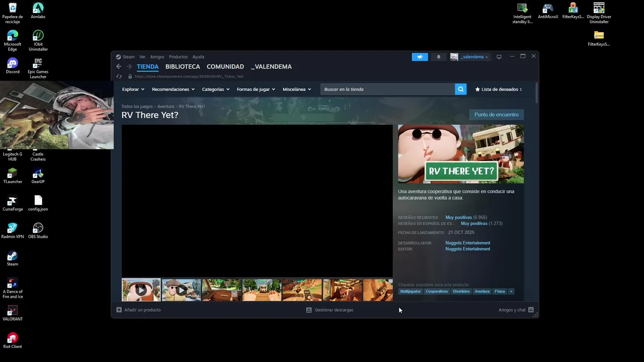Click the Punto de encuentro button
Viewport: 644px width, 362px height.
tap(496, 115)
